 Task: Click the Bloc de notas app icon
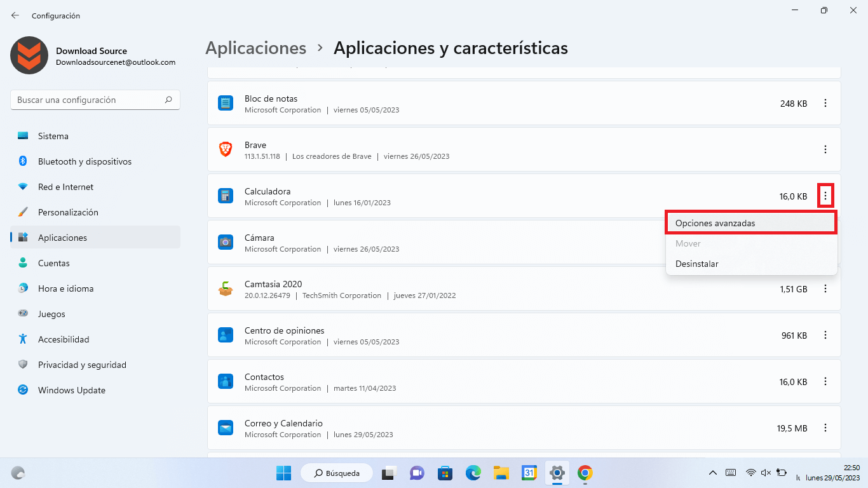point(226,104)
